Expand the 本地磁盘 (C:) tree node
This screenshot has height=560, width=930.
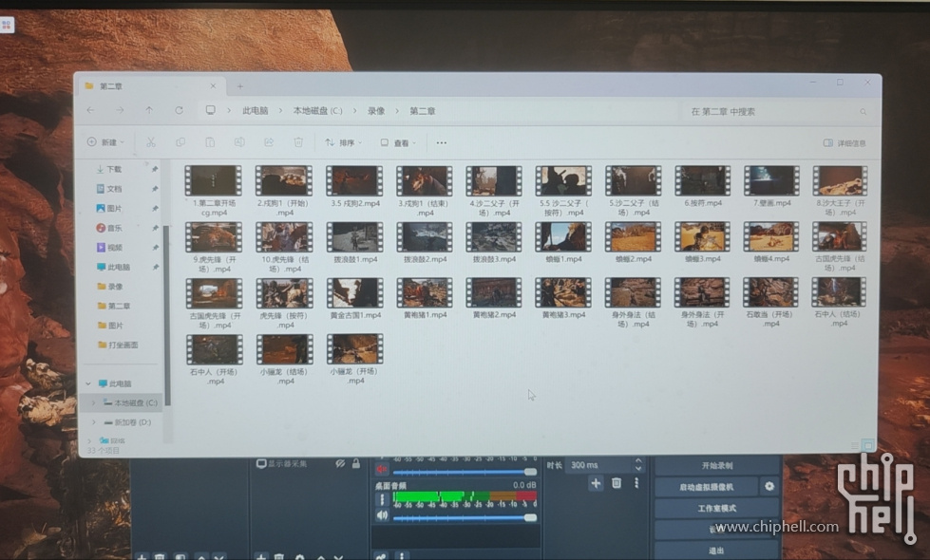[93, 403]
